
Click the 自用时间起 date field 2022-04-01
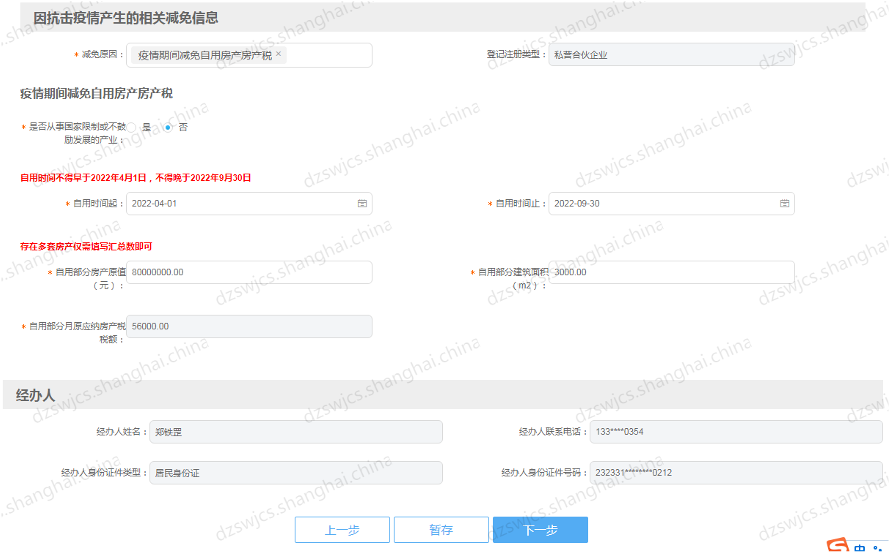pyautogui.click(x=249, y=203)
